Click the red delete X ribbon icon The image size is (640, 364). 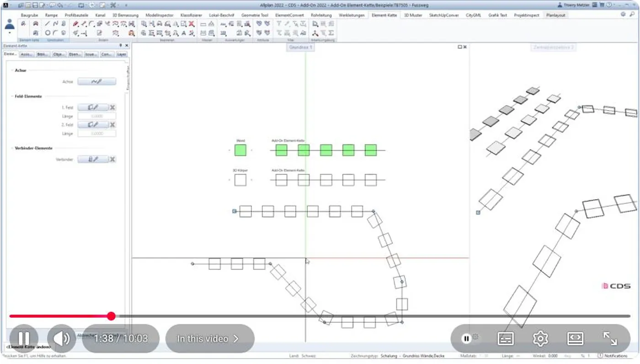click(x=191, y=24)
